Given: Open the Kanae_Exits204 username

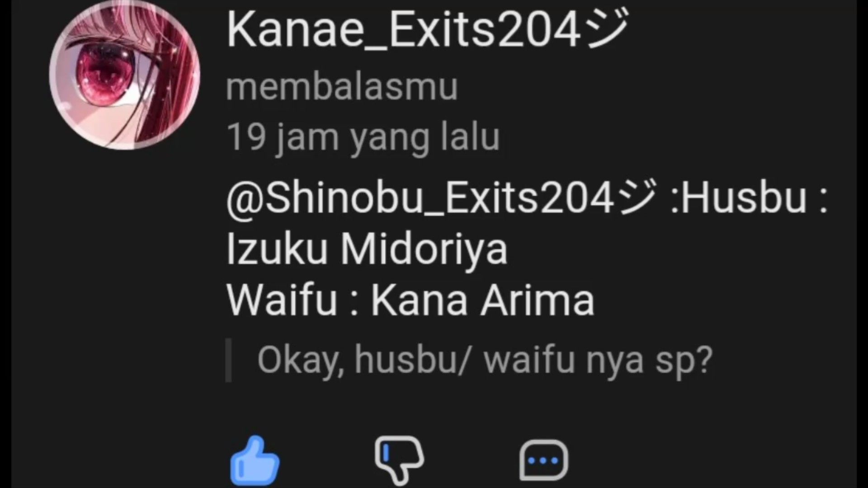Looking at the screenshot, I should [x=427, y=30].
